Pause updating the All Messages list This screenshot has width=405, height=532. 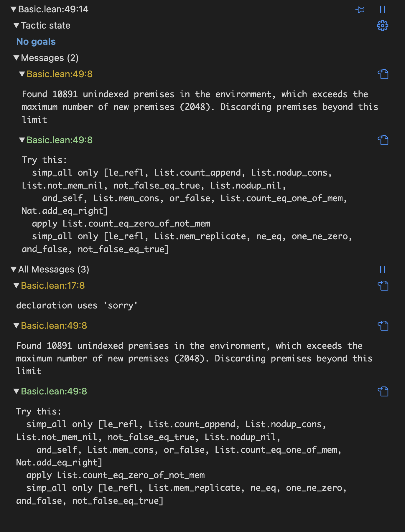(x=382, y=270)
